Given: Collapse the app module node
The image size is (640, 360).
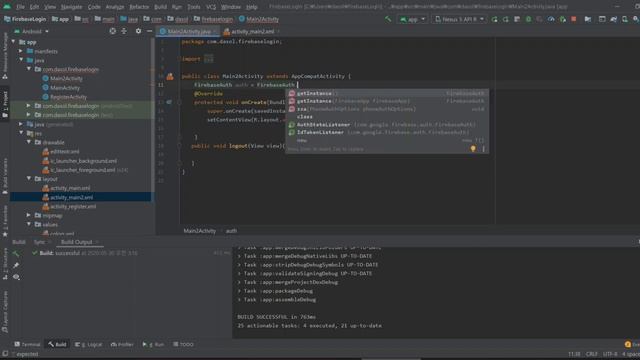Looking at the screenshot, I should click(x=13, y=42).
